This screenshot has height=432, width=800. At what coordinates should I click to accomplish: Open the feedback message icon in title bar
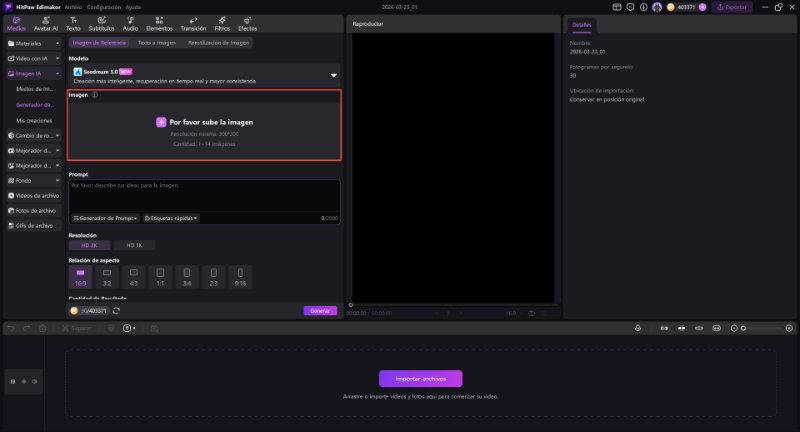(x=630, y=7)
